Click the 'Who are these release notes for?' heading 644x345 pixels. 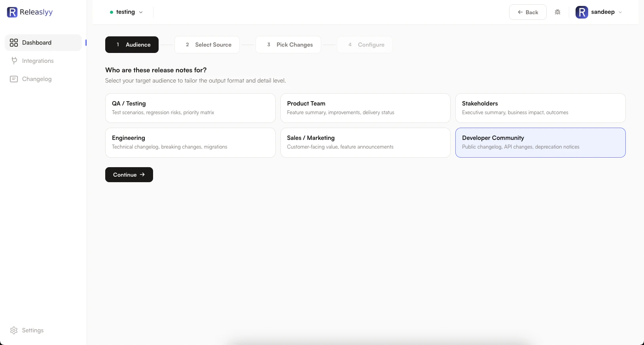[156, 70]
